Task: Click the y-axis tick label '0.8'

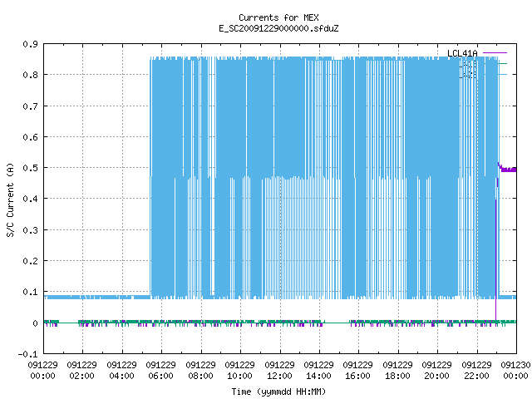Action: 30,75
